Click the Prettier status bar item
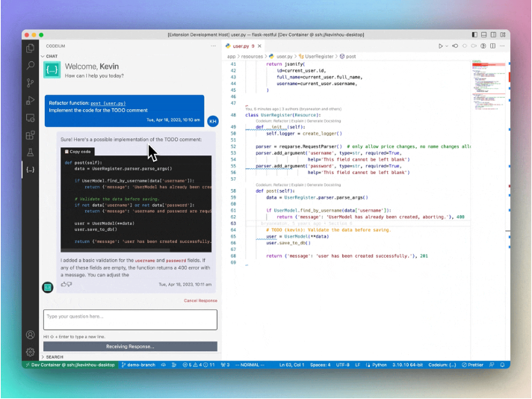Screen dimensions: 532x399 pos(472,365)
